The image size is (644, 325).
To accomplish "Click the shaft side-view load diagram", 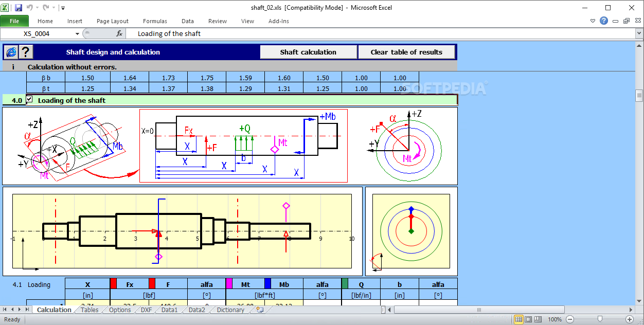I will pyautogui.click(x=243, y=146).
